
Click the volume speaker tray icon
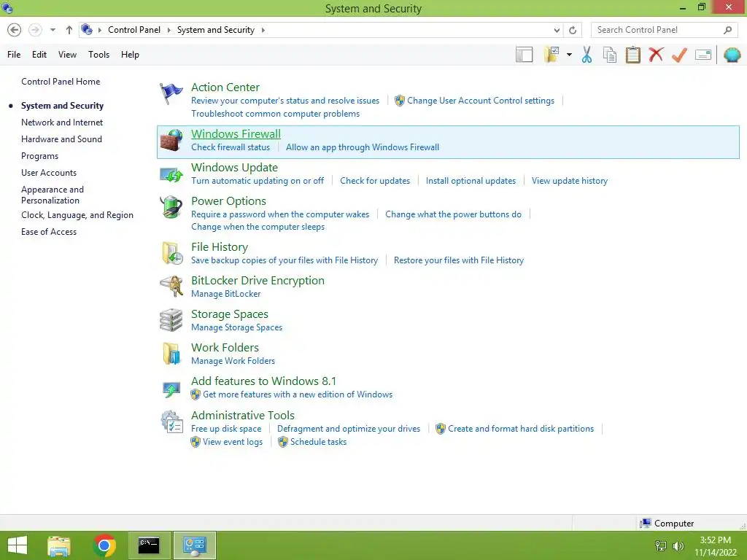(678, 545)
